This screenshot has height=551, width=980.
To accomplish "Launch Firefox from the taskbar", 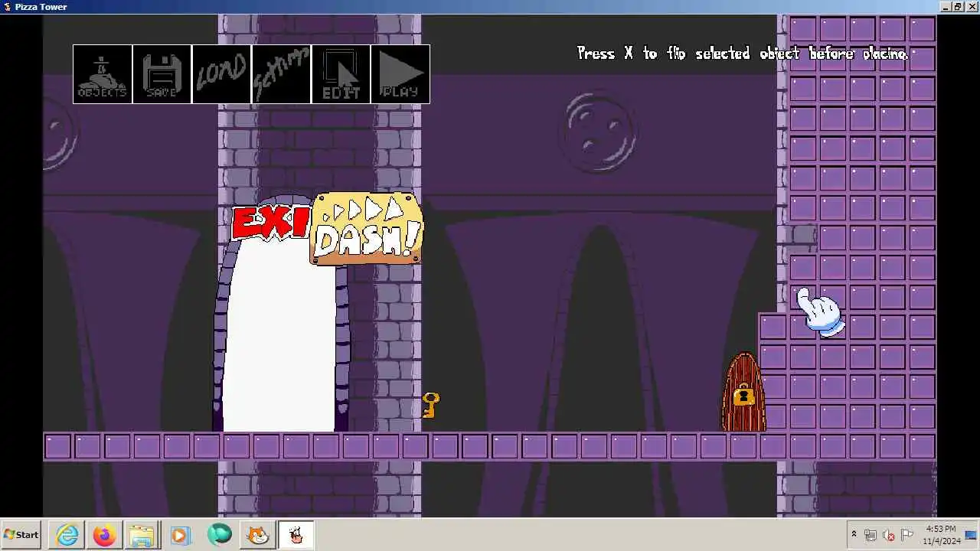I will point(105,535).
